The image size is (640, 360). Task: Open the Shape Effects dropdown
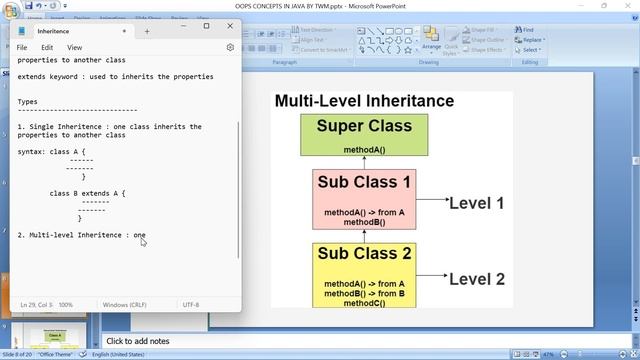[x=484, y=49]
